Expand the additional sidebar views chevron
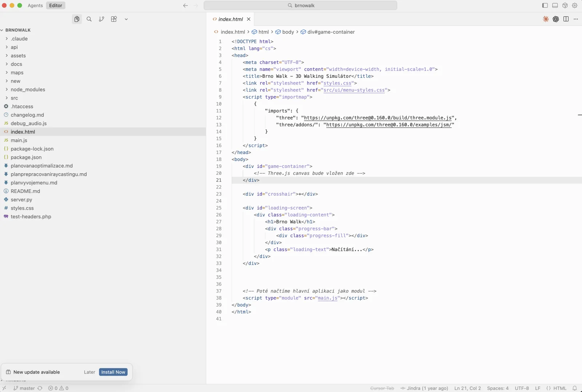Image resolution: width=582 pixels, height=392 pixels. 126,19
